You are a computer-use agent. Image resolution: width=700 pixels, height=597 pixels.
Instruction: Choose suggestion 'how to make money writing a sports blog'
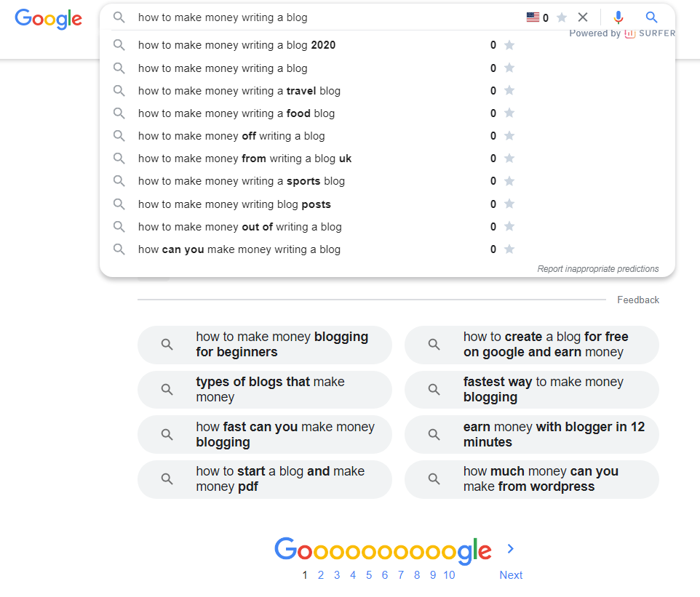pyautogui.click(x=241, y=181)
